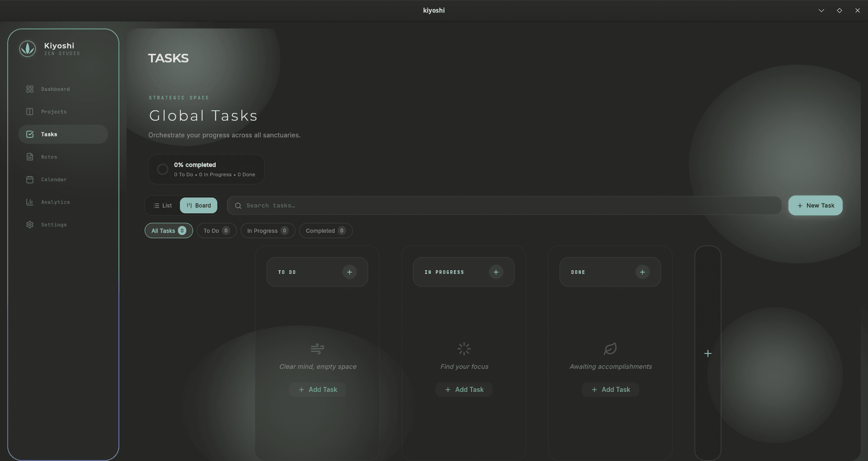Click the progress ring beside 0% completed
The image size is (868, 461).
(x=163, y=169)
